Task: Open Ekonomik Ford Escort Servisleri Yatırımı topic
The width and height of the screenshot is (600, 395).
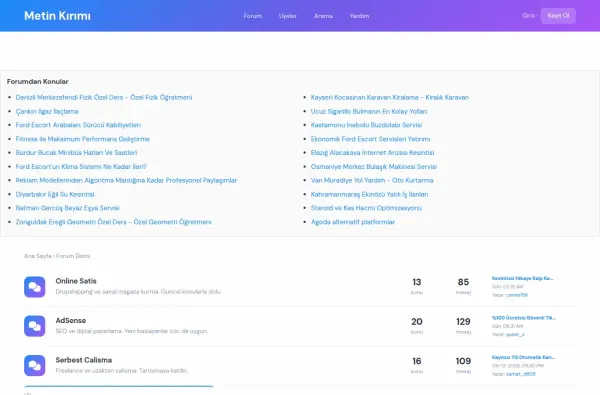Action: pyautogui.click(x=370, y=139)
